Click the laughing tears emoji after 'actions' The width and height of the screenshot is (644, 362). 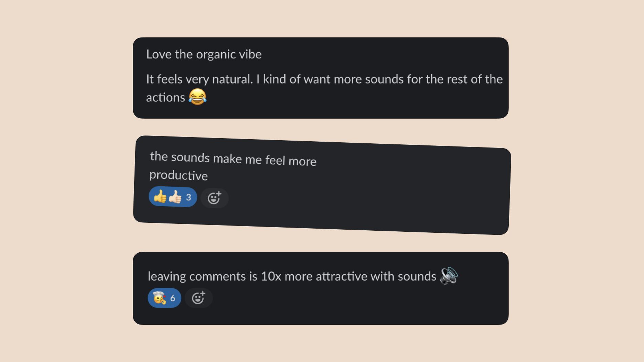click(x=197, y=97)
